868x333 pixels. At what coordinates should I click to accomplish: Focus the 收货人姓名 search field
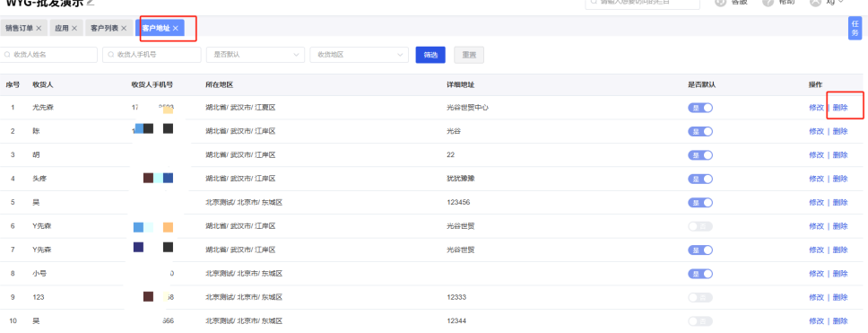(48, 55)
